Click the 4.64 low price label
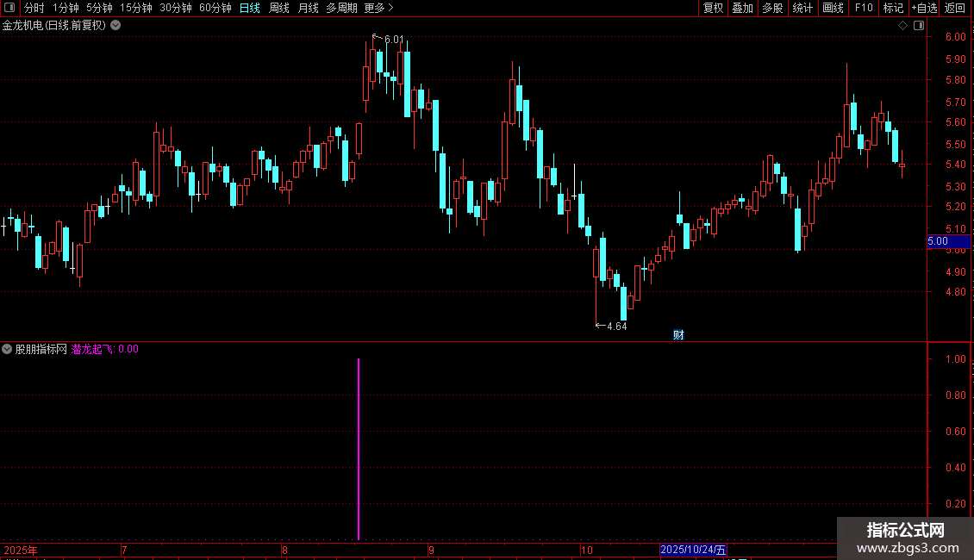 tap(617, 326)
